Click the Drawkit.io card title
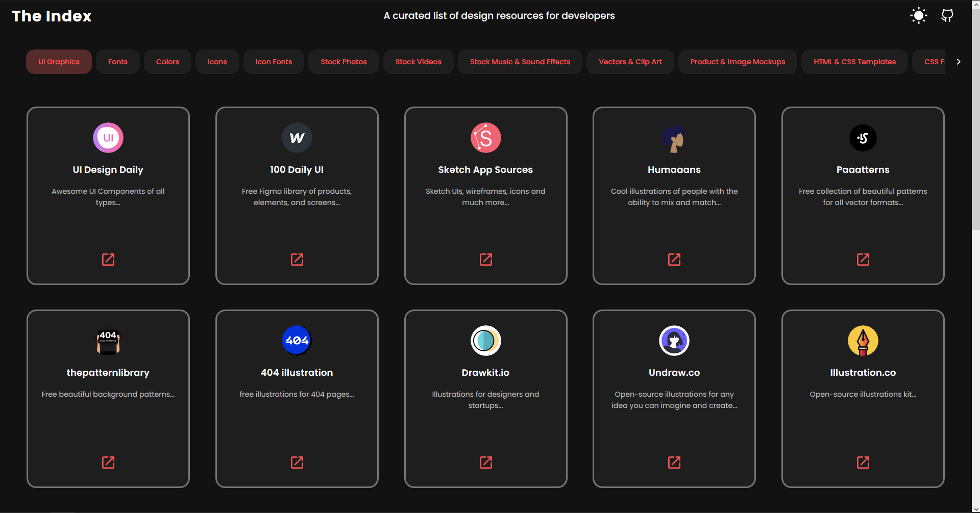Image resolution: width=980 pixels, height=513 pixels. pyautogui.click(x=485, y=373)
